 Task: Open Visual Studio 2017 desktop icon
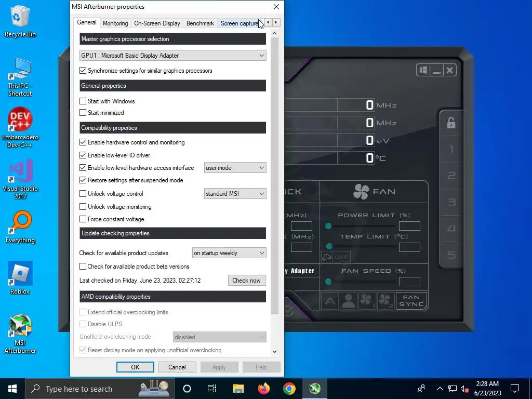pos(20,179)
